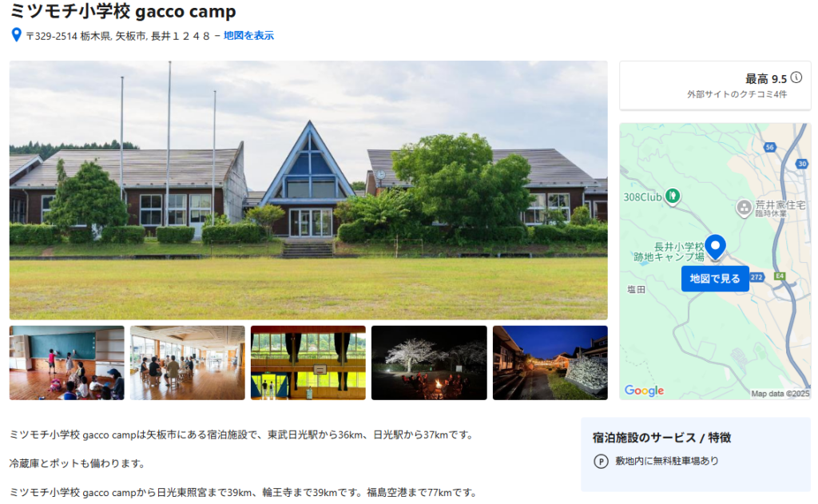This screenshot has width=818, height=504.
Task: Open the main school building photo
Action: pos(308,190)
